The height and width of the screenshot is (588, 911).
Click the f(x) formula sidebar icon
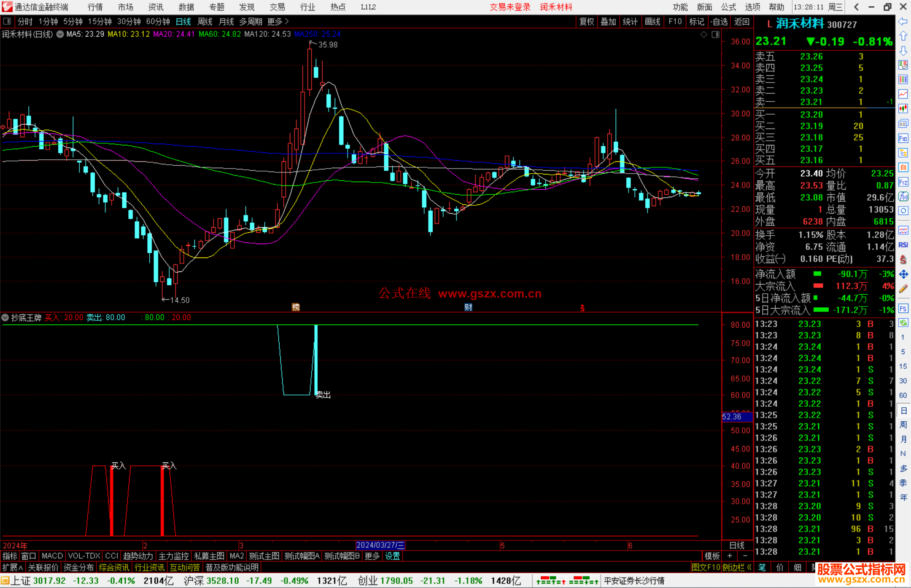(x=903, y=196)
